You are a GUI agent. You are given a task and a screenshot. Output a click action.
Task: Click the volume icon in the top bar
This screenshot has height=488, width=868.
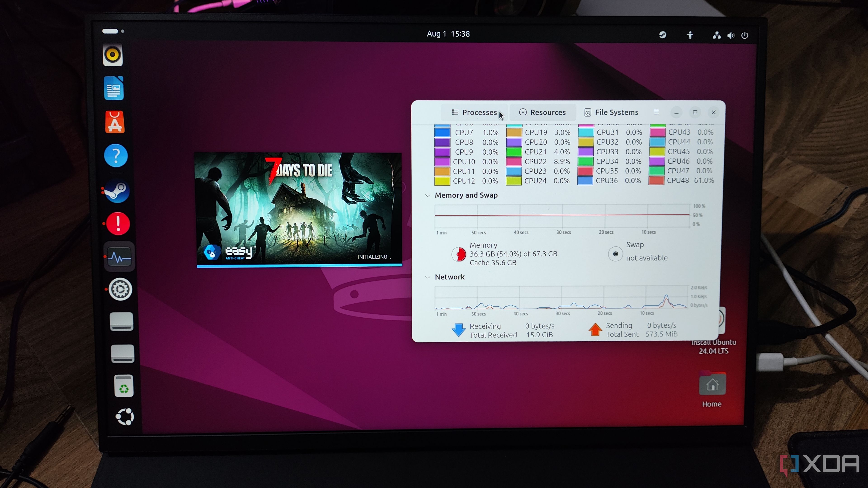tap(731, 35)
